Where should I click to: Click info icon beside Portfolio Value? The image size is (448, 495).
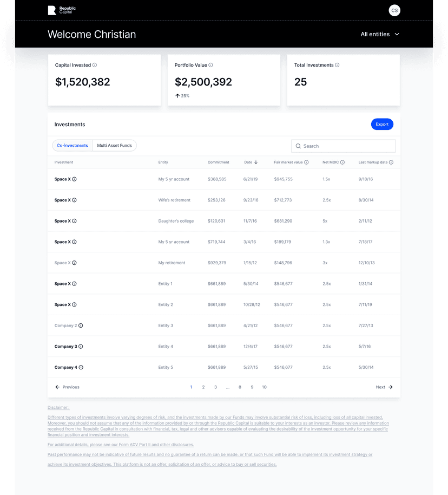210,65
